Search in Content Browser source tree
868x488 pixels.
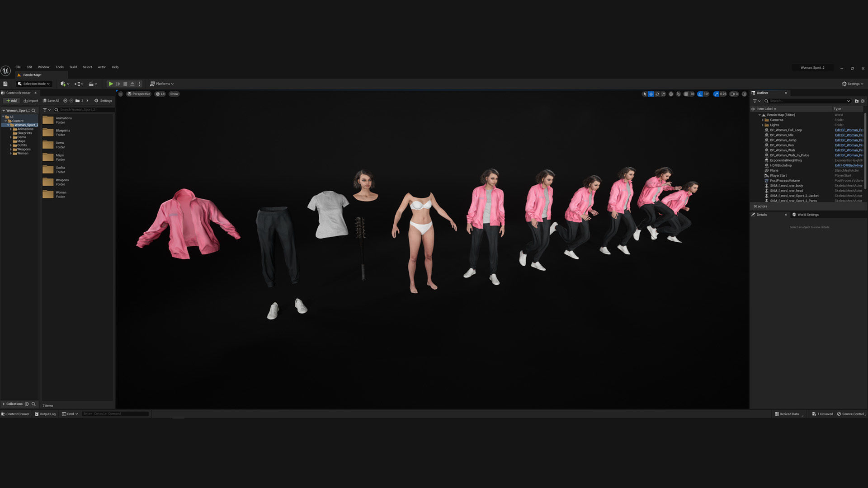coord(33,110)
